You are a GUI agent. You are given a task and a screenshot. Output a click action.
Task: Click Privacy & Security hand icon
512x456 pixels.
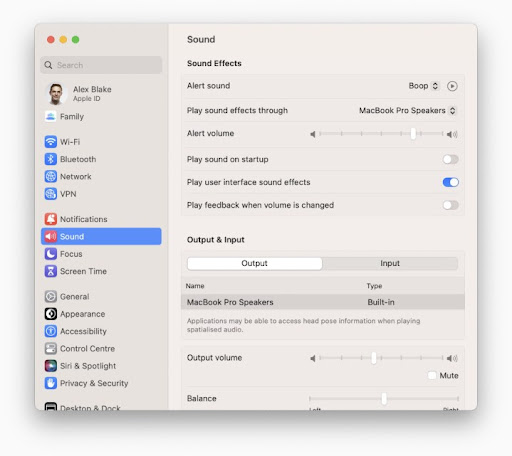(51, 383)
